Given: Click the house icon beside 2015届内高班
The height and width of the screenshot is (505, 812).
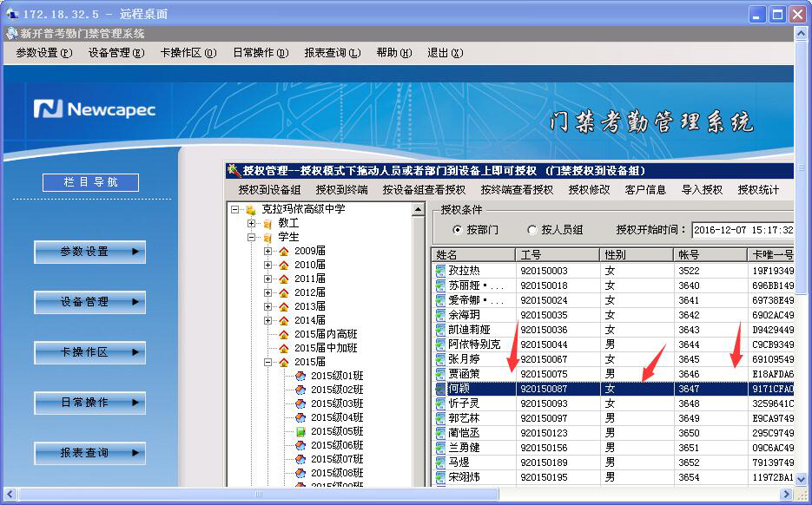Looking at the screenshot, I should [283, 334].
